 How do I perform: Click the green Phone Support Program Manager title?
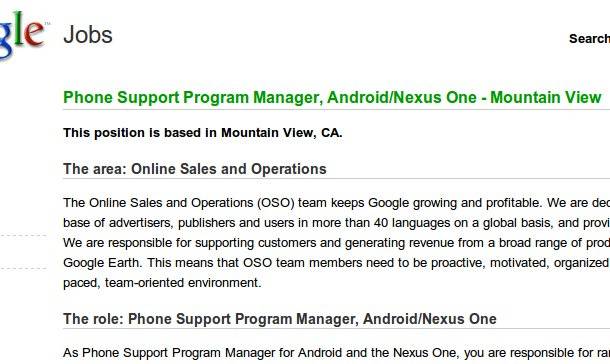[332, 97]
